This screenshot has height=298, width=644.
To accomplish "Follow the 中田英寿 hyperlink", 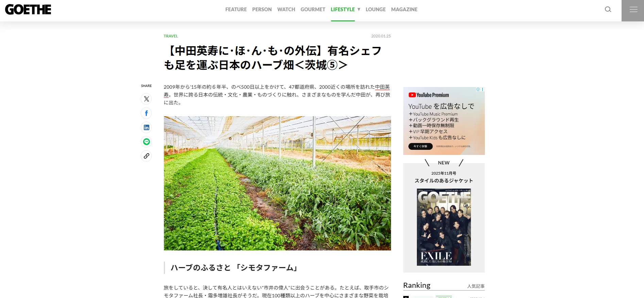I will point(382,87).
